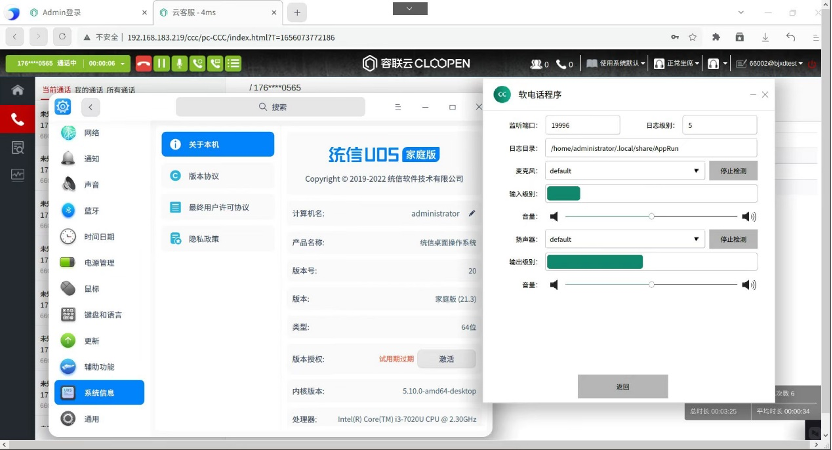Click the microphone volume mute speaker icon
The image size is (832, 450).
(554, 217)
